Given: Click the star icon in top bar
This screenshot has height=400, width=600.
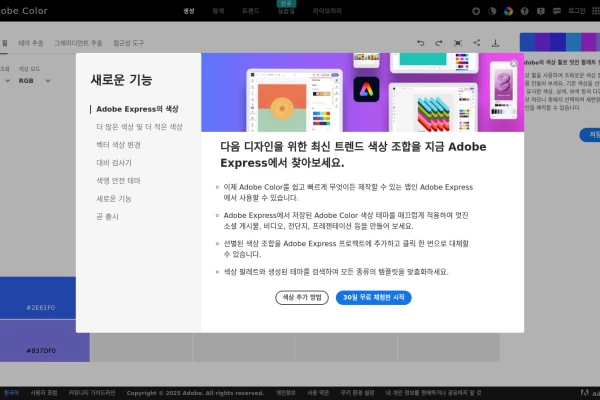Looking at the screenshot, I should pos(476,11).
